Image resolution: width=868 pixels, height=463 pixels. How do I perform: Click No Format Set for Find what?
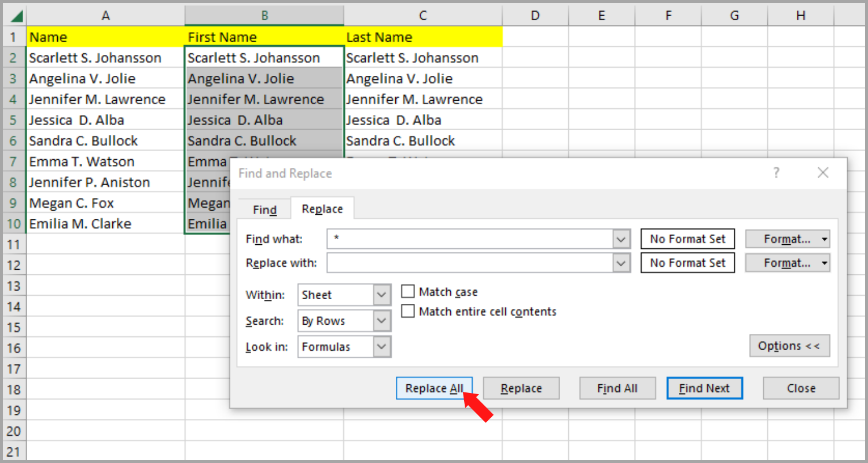pos(687,238)
